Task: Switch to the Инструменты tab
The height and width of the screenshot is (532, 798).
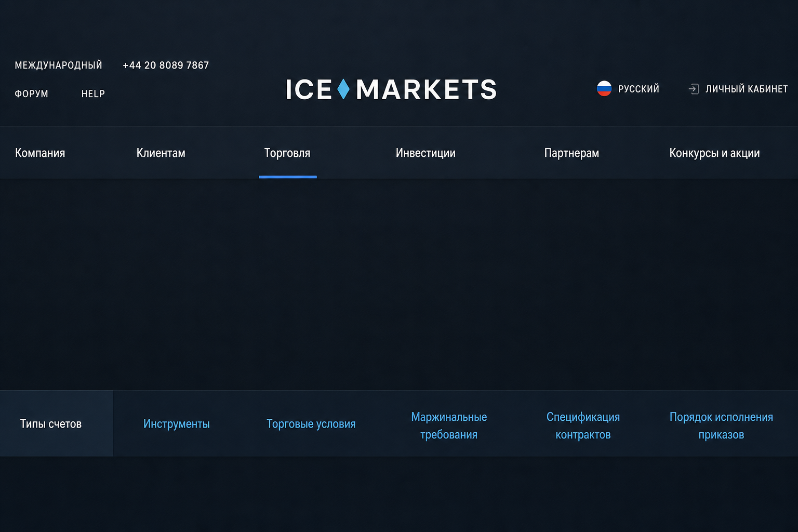Action: [x=177, y=424]
